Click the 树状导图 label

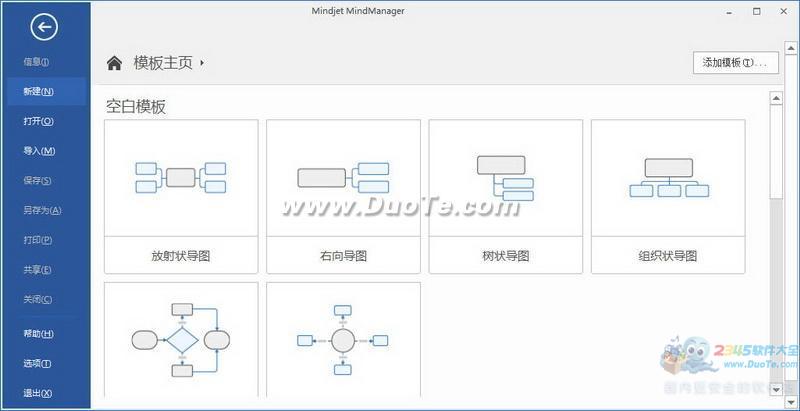(x=506, y=256)
